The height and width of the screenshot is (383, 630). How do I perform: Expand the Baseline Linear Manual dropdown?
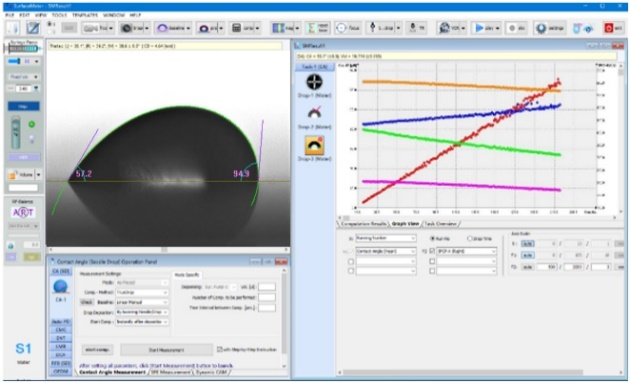click(x=142, y=302)
